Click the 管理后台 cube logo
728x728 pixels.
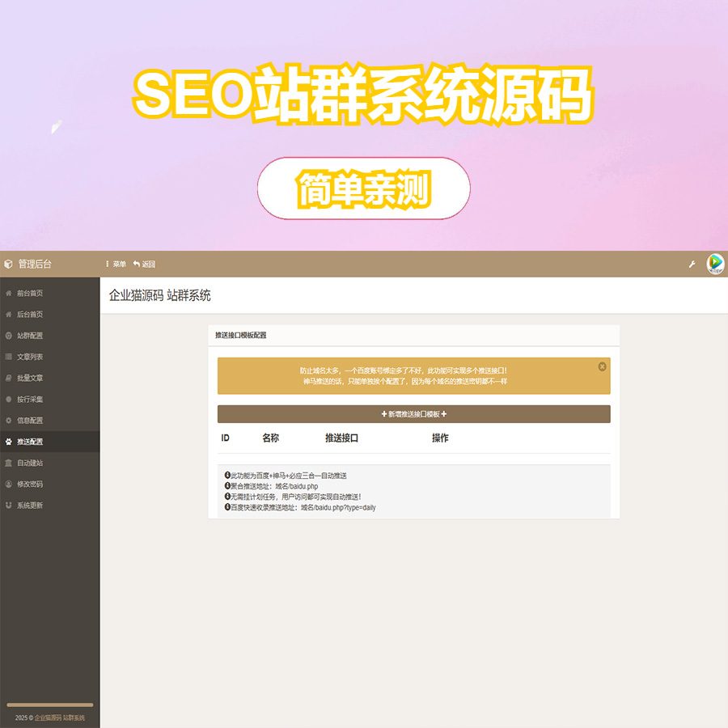coord(9,263)
